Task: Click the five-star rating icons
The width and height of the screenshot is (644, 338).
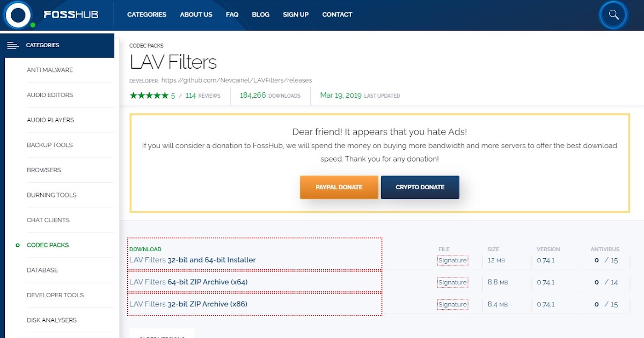Action: (x=149, y=95)
